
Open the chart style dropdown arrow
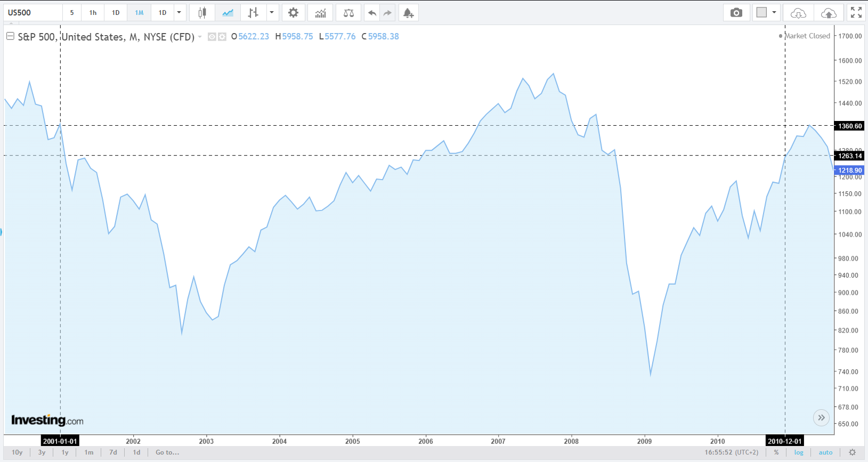[272, 13]
